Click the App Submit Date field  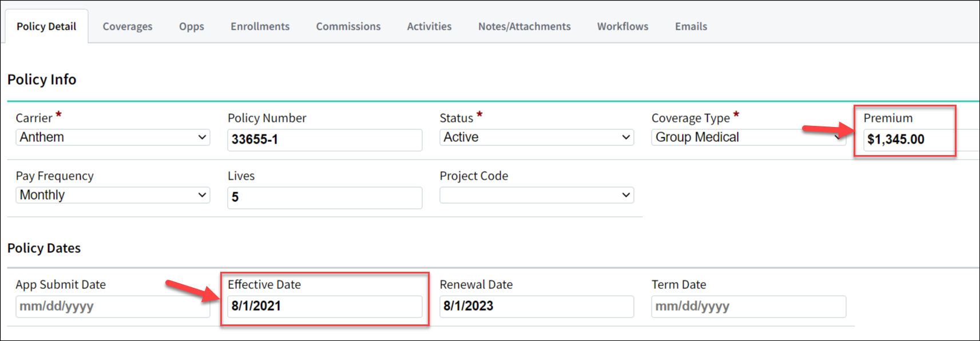pyautogui.click(x=113, y=306)
